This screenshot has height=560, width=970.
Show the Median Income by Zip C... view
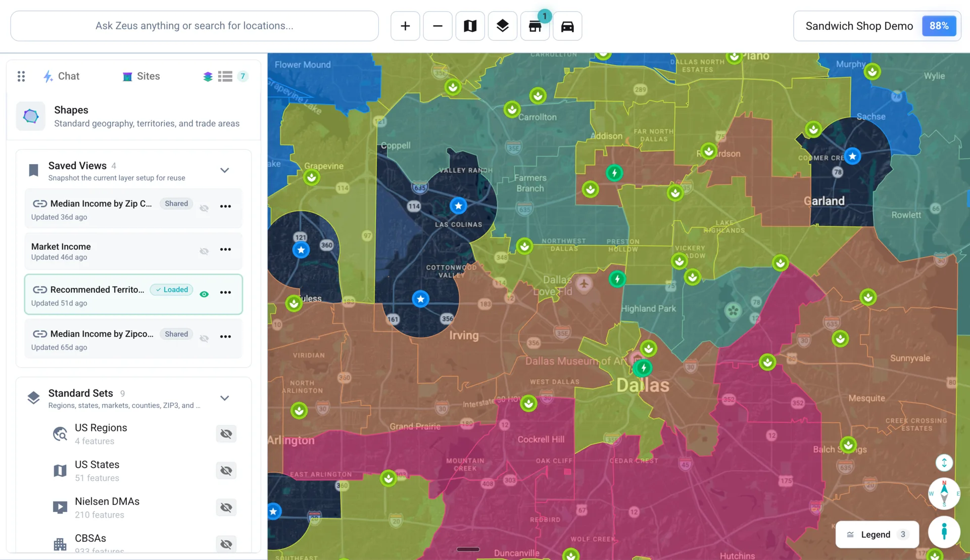coord(204,208)
